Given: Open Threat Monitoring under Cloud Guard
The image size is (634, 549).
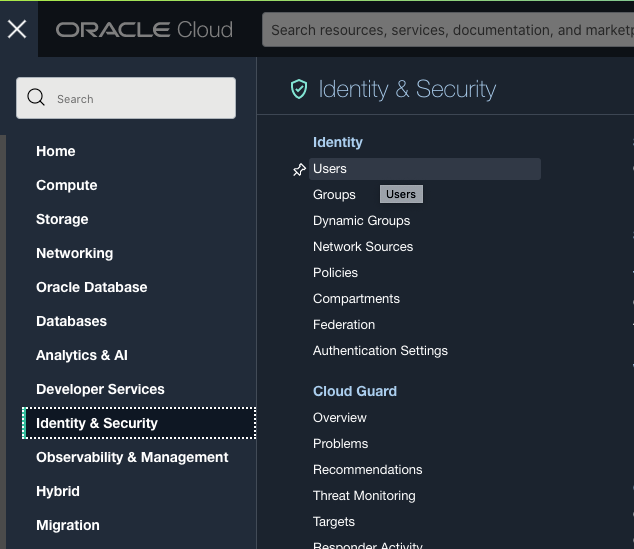Looking at the screenshot, I should pyautogui.click(x=364, y=496).
